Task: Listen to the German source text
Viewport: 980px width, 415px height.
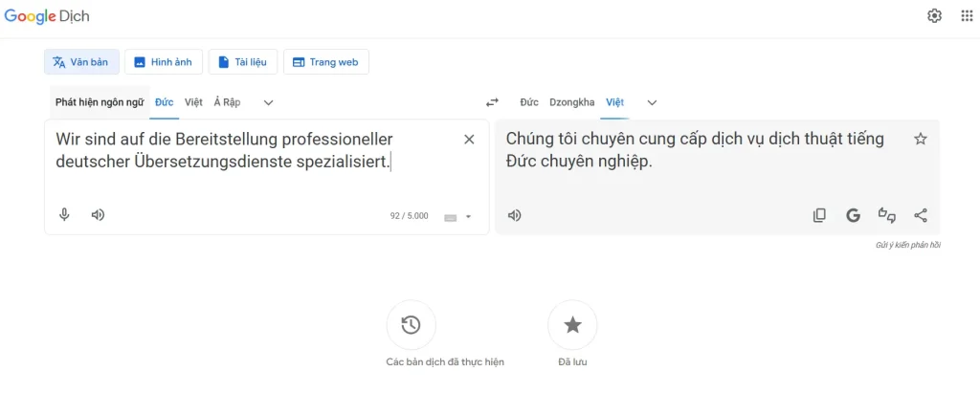Action: coord(98,215)
